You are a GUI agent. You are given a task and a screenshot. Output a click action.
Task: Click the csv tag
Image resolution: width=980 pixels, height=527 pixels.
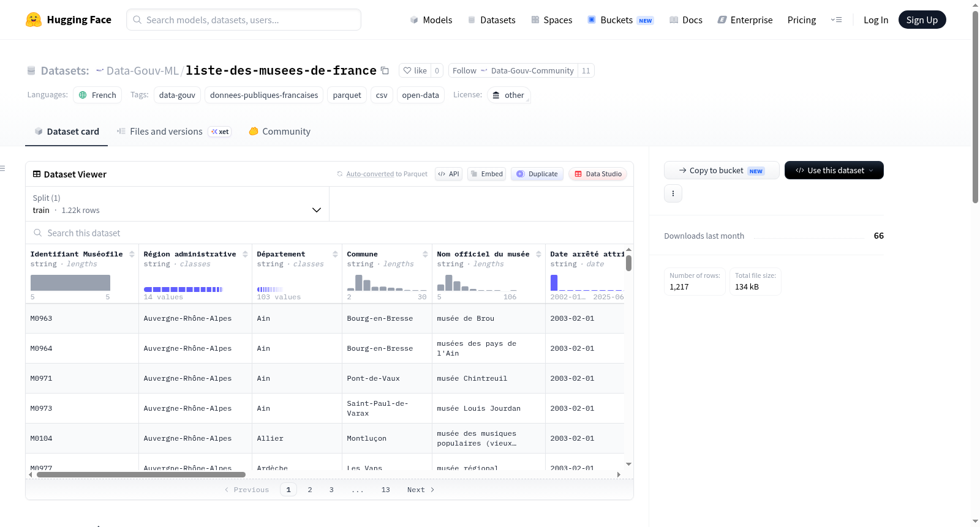click(x=382, y=95)
